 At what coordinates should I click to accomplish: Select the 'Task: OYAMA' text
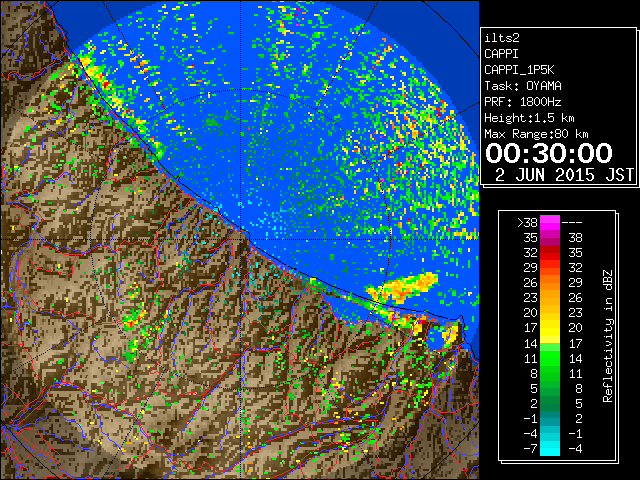point(523,86)
